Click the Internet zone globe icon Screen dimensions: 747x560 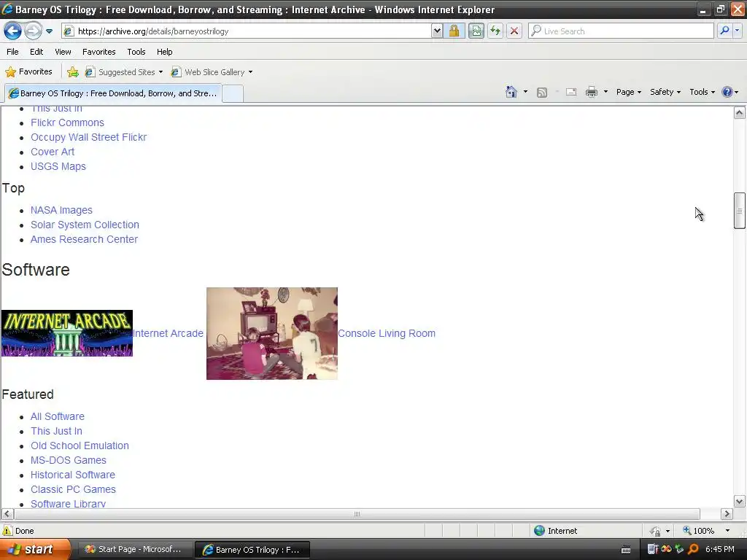click(x=539, y=531)
